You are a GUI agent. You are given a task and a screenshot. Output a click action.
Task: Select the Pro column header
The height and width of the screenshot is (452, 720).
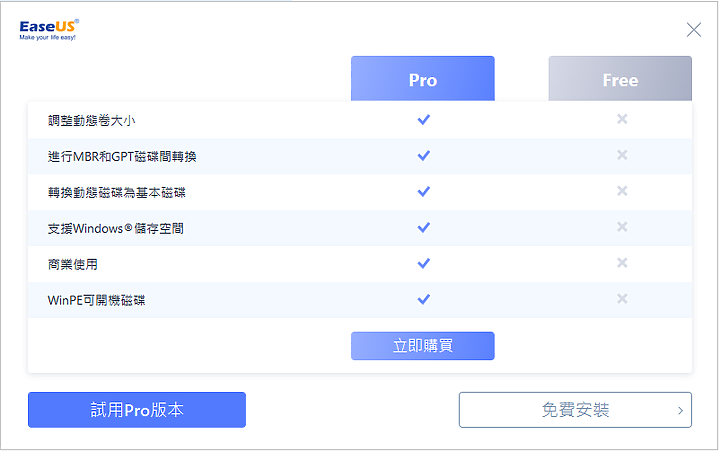click(x=422, y=79)
